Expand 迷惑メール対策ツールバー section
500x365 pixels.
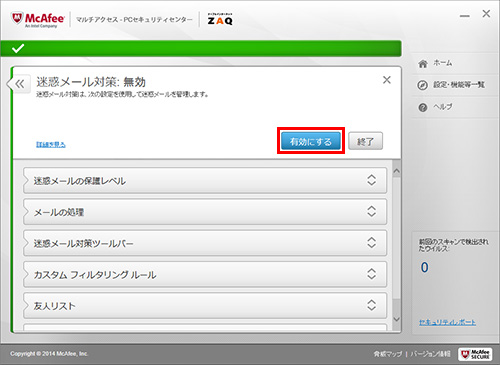(205, 243)
